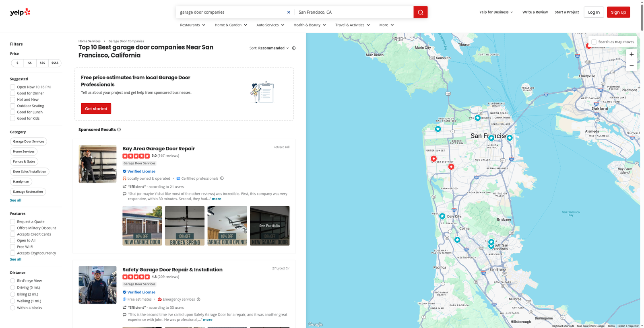Click the Certified professionals info icon

click(x=222, y=178)
